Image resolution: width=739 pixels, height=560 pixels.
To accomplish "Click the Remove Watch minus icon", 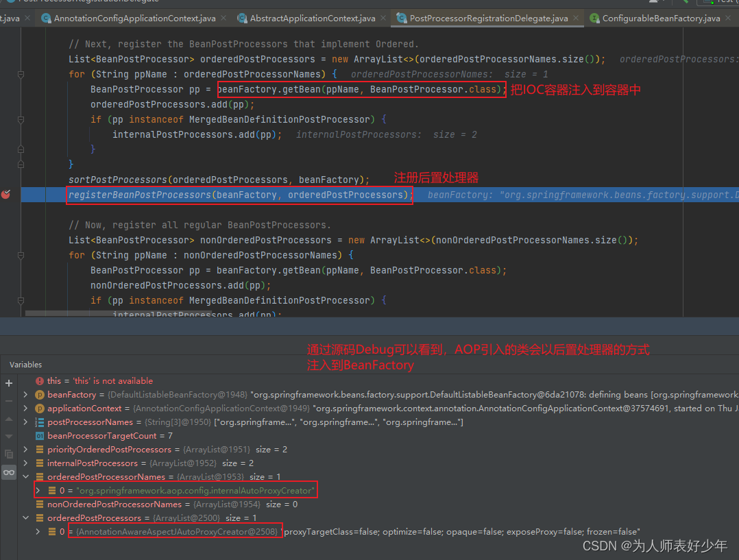I will click(x=8, y=401).
